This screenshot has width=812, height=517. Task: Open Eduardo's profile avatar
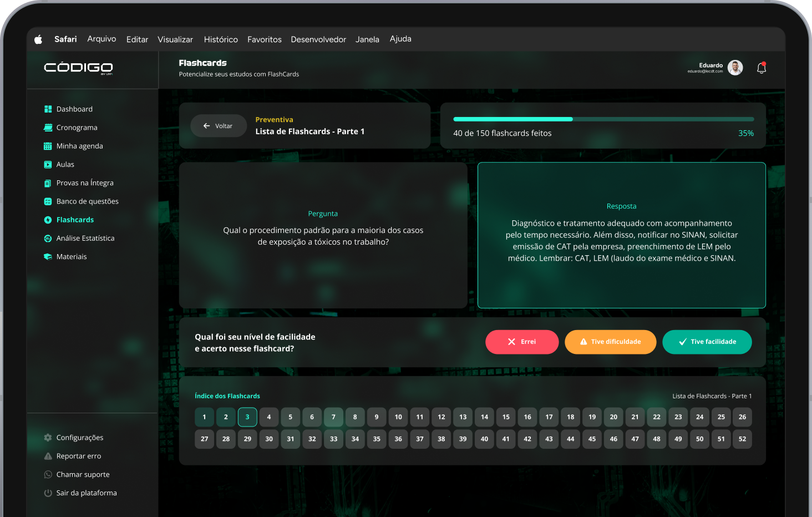pos(735,68)
